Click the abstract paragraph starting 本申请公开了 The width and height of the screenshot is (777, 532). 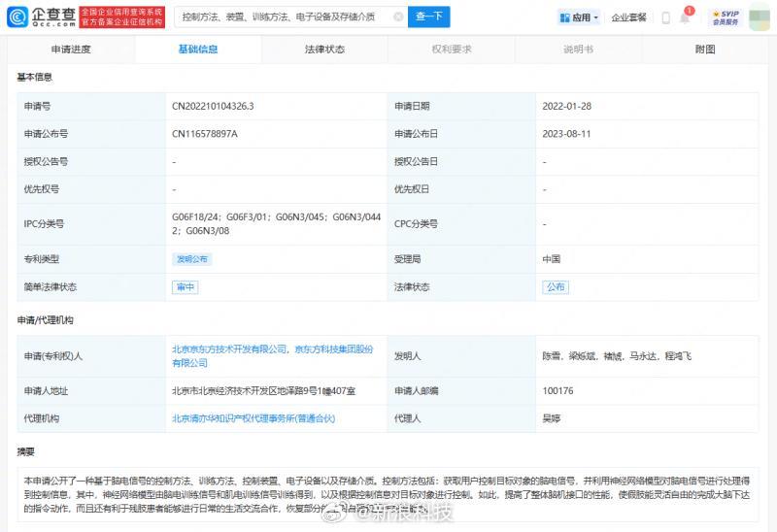tap(387, 494)
